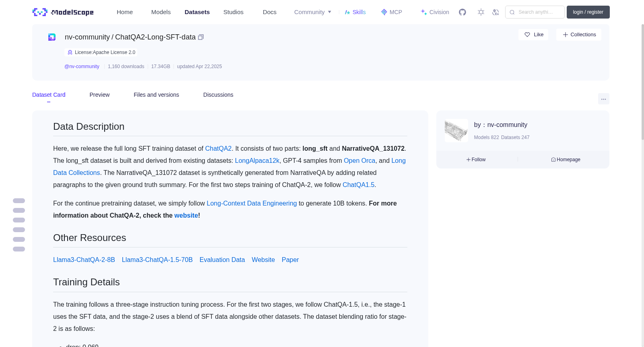
Task: Open the ChatQA2 link in description
Action: (218, 149)
